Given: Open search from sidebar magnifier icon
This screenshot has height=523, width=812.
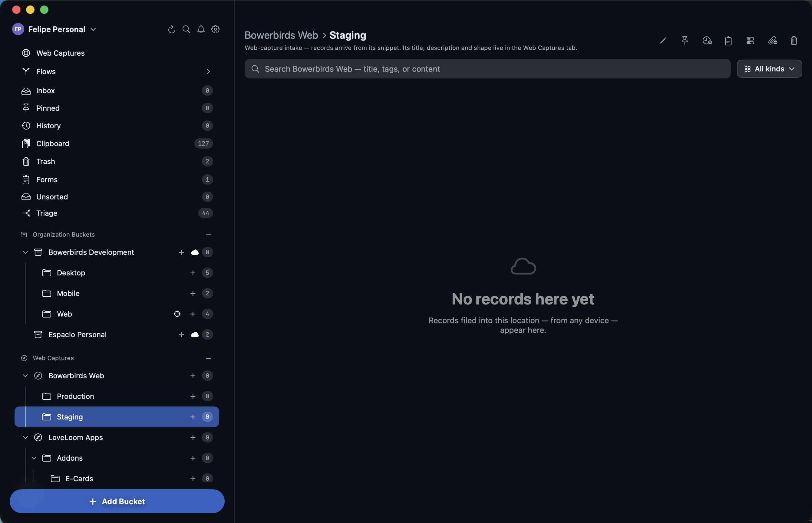Looking at the screenshot, I should 186,30.
